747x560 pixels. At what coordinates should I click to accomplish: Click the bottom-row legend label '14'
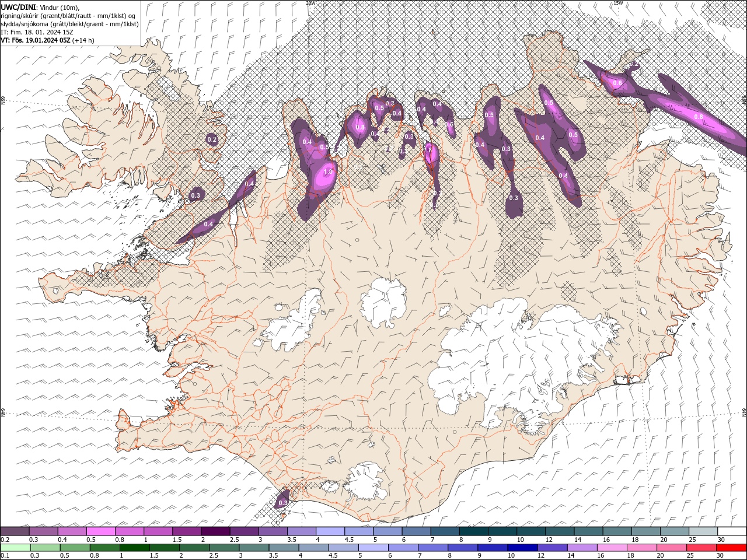(x=570, y=556)
